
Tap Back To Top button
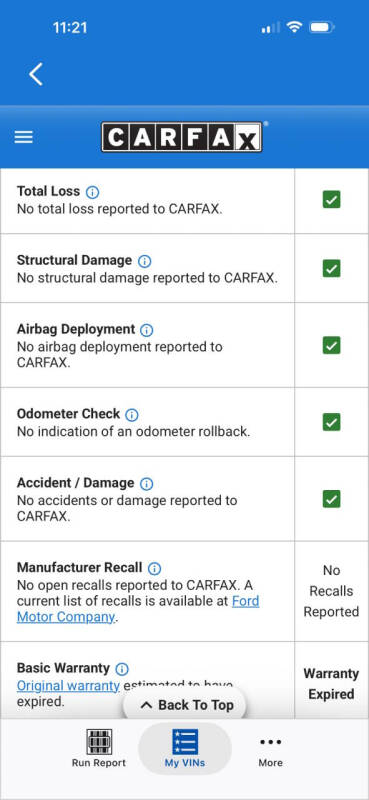pos(185,705)
